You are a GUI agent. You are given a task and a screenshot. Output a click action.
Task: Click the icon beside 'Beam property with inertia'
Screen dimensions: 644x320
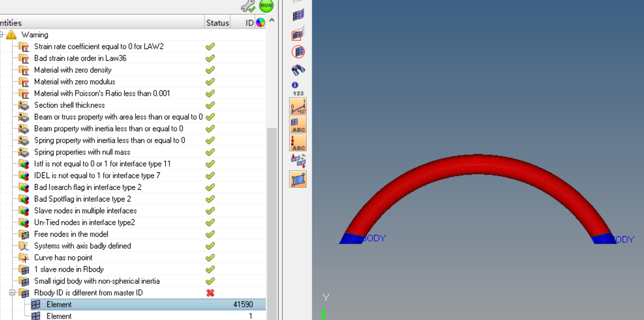point(23,129)
